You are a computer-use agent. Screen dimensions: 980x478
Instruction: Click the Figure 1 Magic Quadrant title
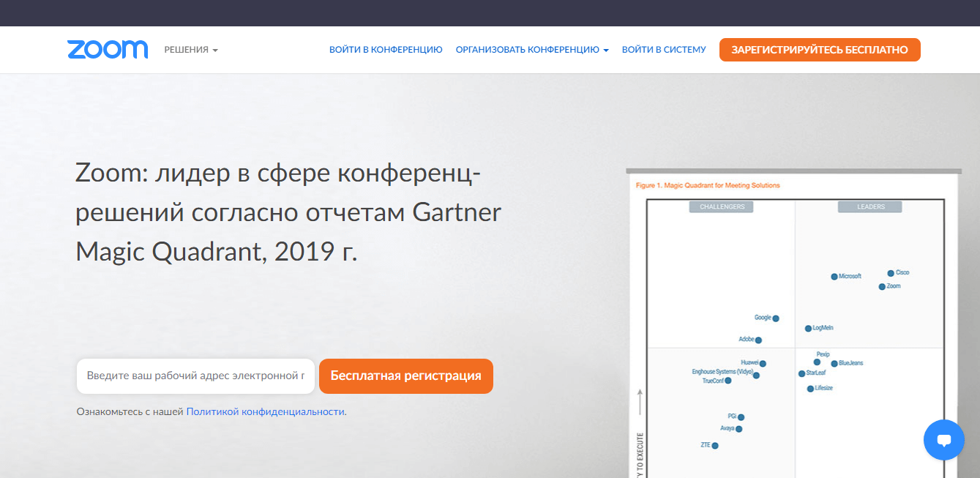coord(708,186)
